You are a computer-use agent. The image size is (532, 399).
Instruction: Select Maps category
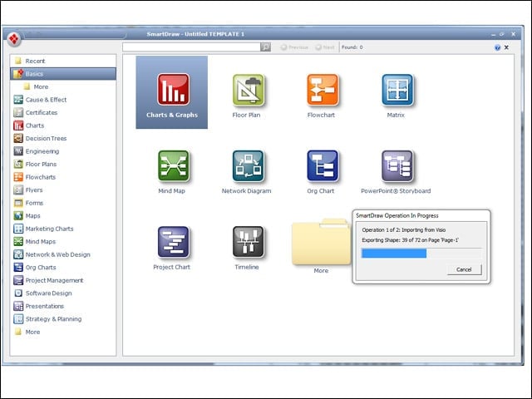(x=27, y=216)
